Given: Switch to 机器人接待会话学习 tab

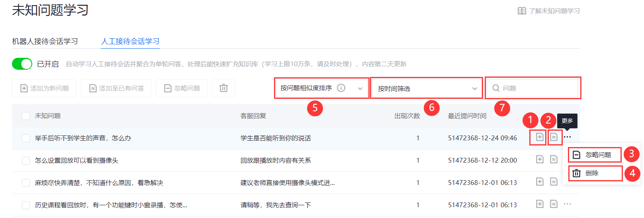Looking at the screenshot, I should 45,41.
